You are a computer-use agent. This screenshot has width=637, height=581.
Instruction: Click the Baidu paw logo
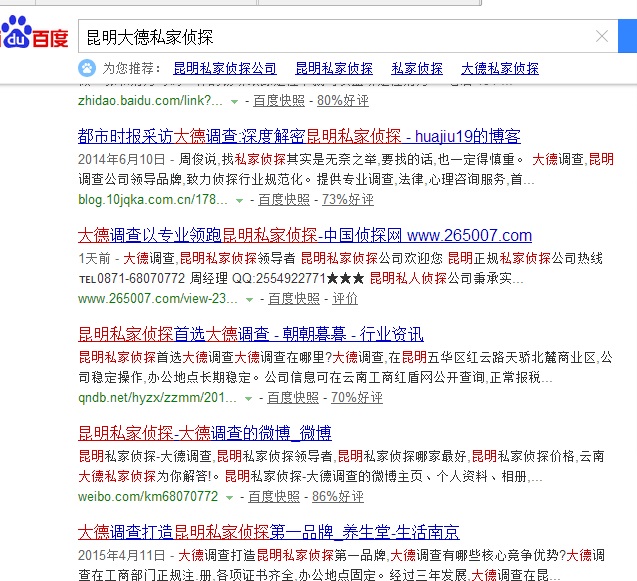coord(33,33)
